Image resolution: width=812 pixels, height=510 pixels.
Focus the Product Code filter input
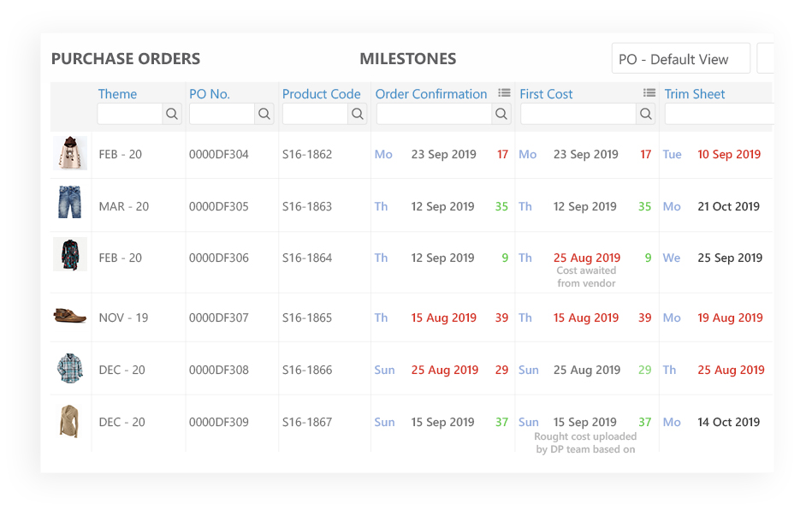point(315,114)
